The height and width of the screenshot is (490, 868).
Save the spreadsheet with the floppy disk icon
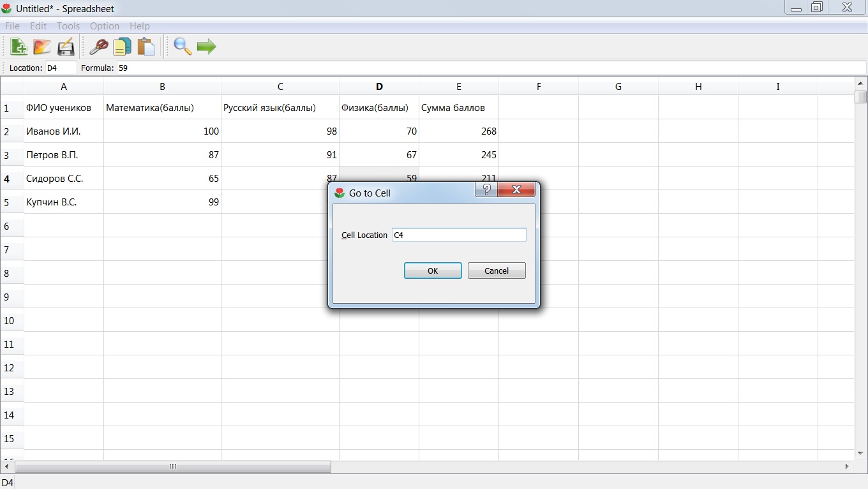pyautogui.click(x=66, y=47)
